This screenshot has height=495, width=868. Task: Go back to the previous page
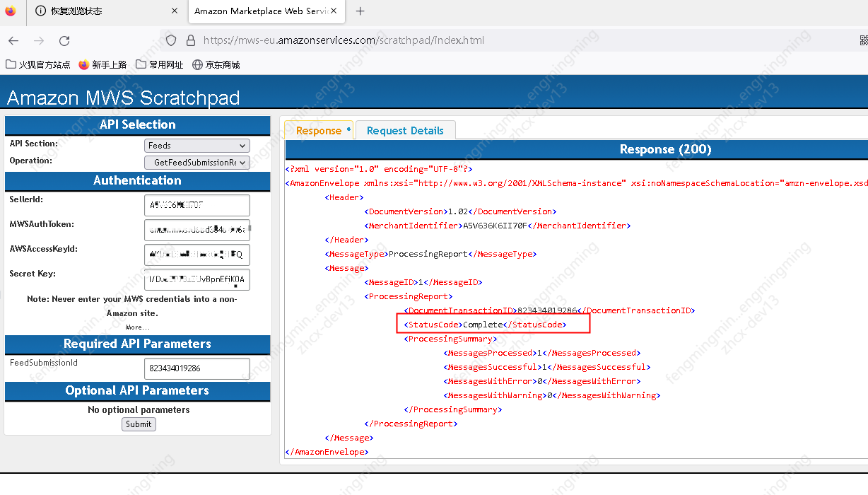pos(13,40)
